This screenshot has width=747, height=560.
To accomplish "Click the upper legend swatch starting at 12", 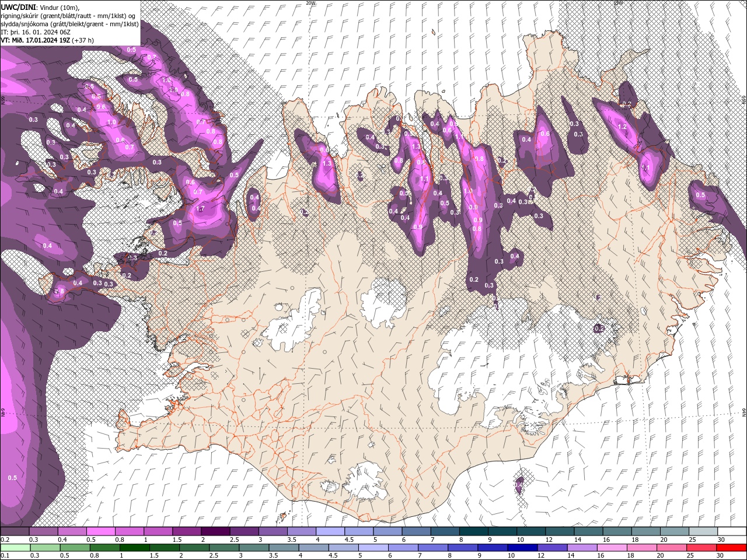I will tap(560, 531).
